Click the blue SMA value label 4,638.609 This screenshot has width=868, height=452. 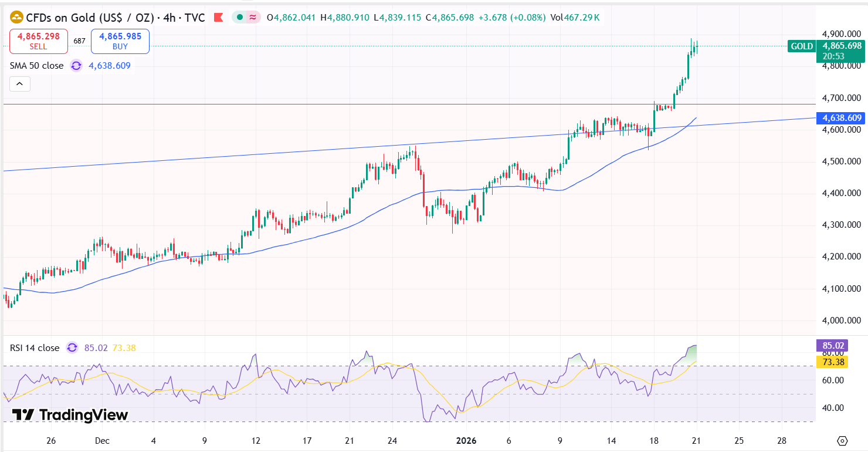click(x=840, y=118)
